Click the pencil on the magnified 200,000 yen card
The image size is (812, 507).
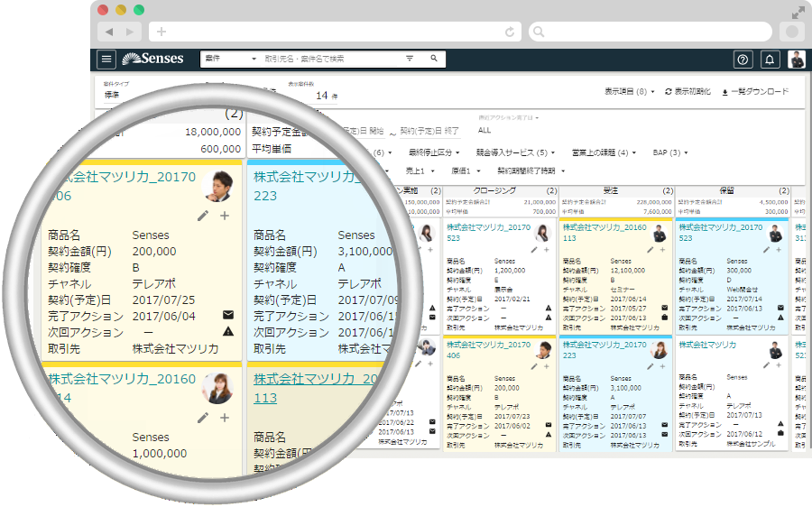(202, 216)
